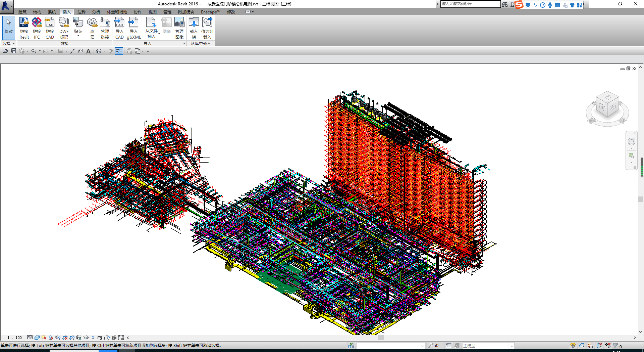Expand the Select (选择) panel dropdown
Viewport: 644px width, 352px height.
[8, 43]
